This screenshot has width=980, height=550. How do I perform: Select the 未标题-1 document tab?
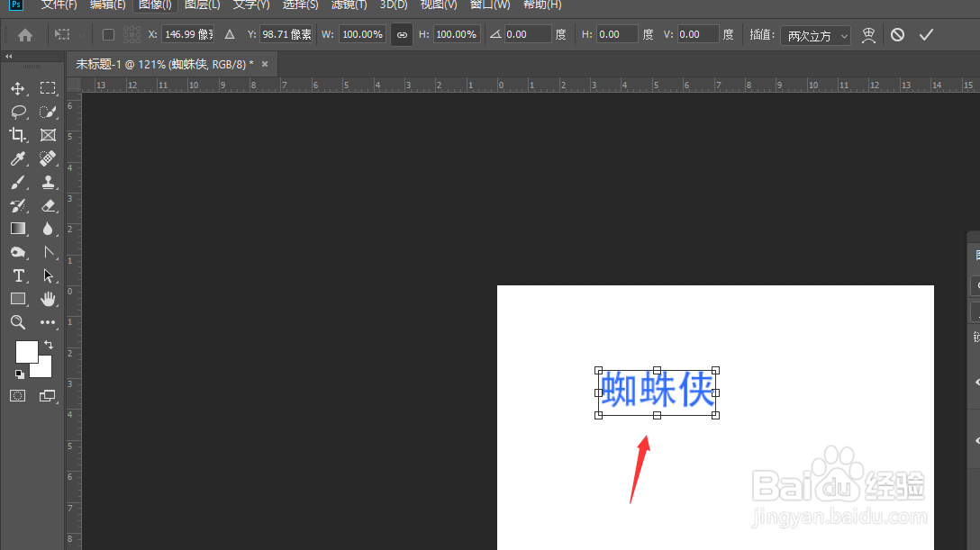tap(164, 64)
